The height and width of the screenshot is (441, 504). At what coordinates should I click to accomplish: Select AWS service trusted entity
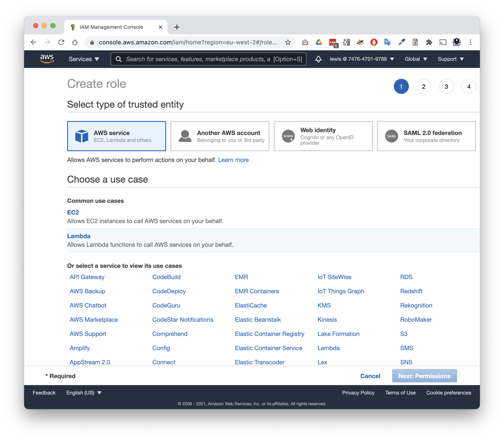(x=117, y=136)
